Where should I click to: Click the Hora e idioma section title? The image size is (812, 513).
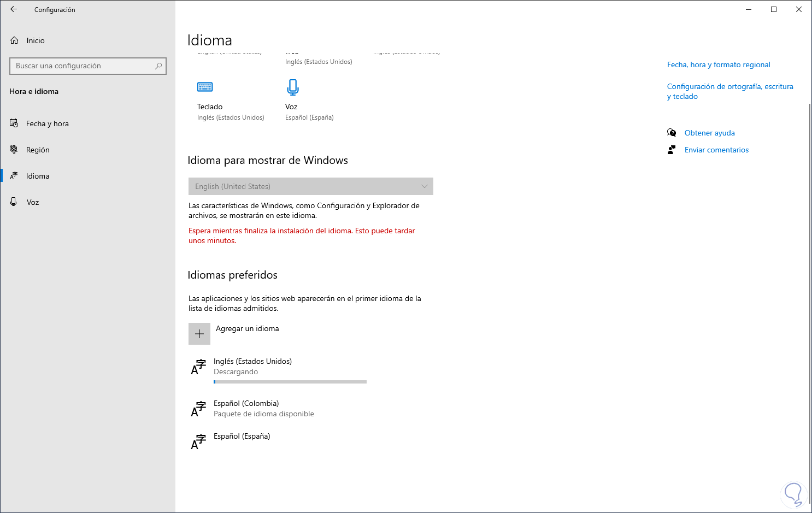34,91
